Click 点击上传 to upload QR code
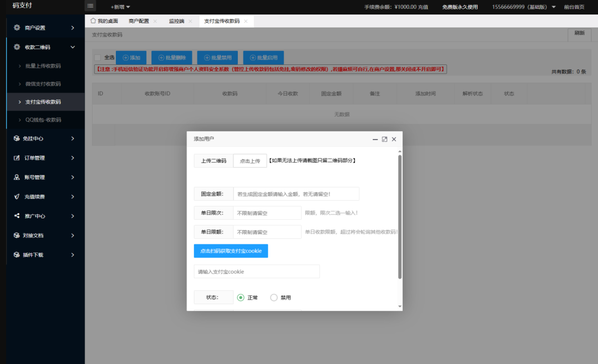 (x=250, y=161)
